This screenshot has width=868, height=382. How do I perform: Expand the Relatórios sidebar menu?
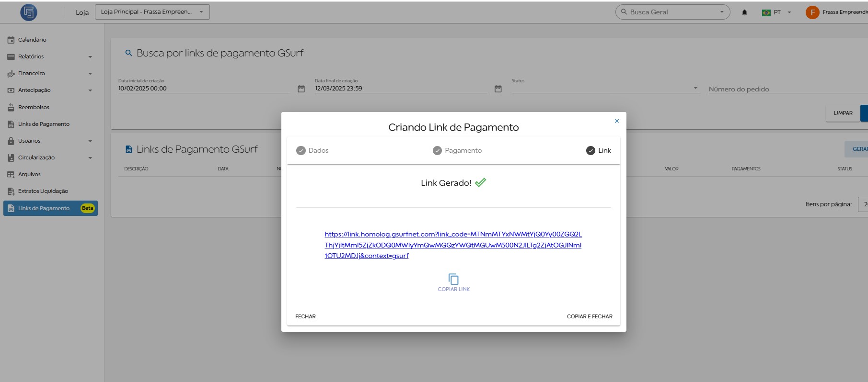coord(49,56)
